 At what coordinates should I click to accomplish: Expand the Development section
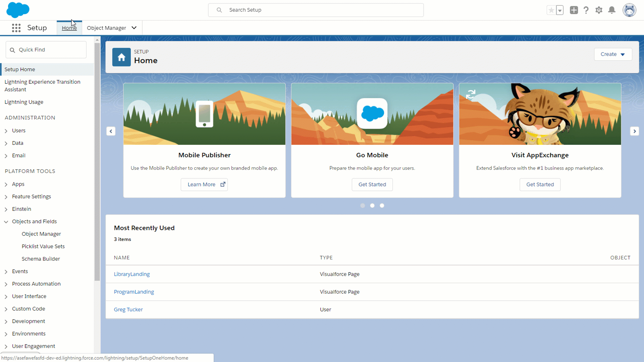6,321
